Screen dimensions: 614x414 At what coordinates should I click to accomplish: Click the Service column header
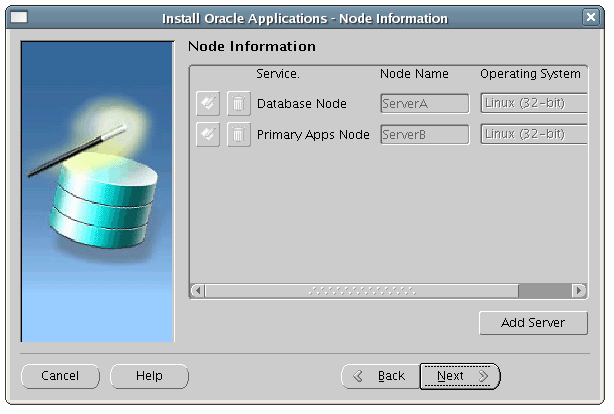point(278,74)
